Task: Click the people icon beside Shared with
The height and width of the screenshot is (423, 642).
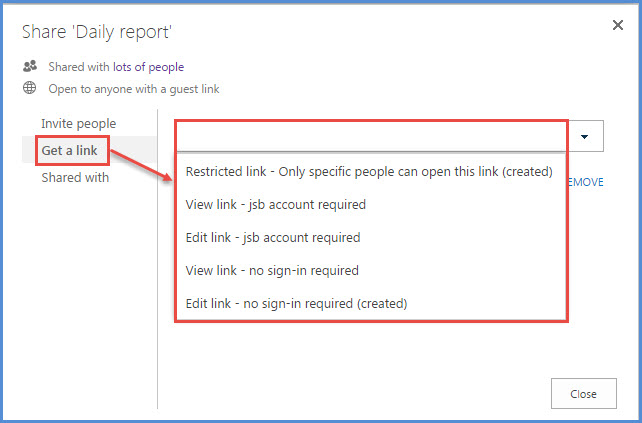Action: pos(30,66)
